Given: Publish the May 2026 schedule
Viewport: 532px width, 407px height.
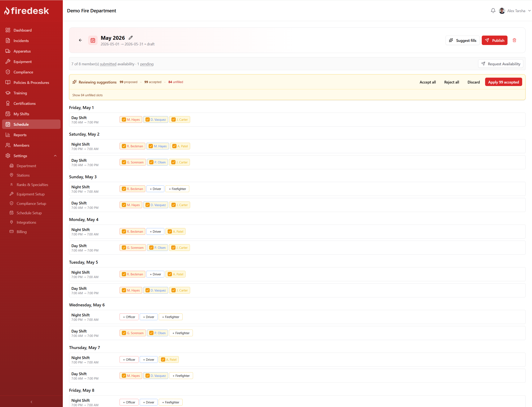Looking at the screenshot, I should click(x=495, y=40).
